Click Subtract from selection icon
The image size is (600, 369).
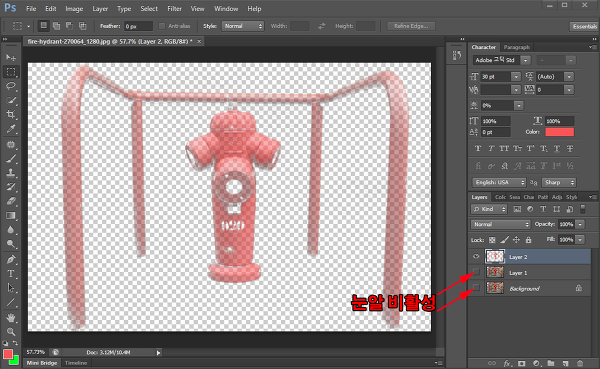click(x=69, y=26)
